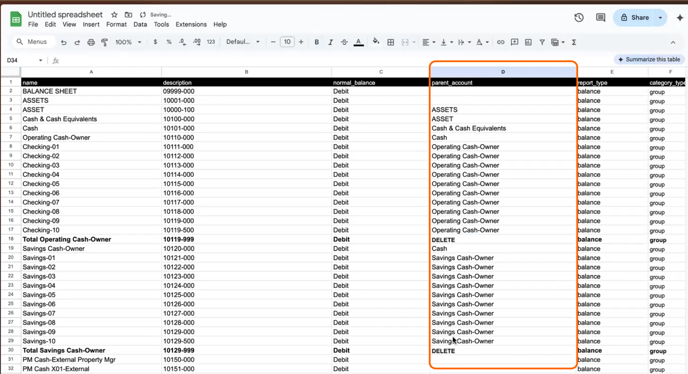
Task: Open version history clock icon
Action: pos(579,18)
